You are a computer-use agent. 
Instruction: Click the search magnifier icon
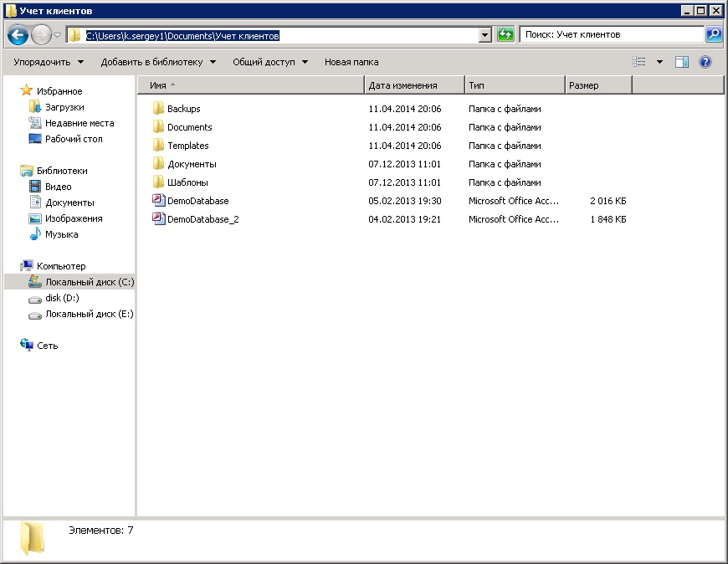714,34
